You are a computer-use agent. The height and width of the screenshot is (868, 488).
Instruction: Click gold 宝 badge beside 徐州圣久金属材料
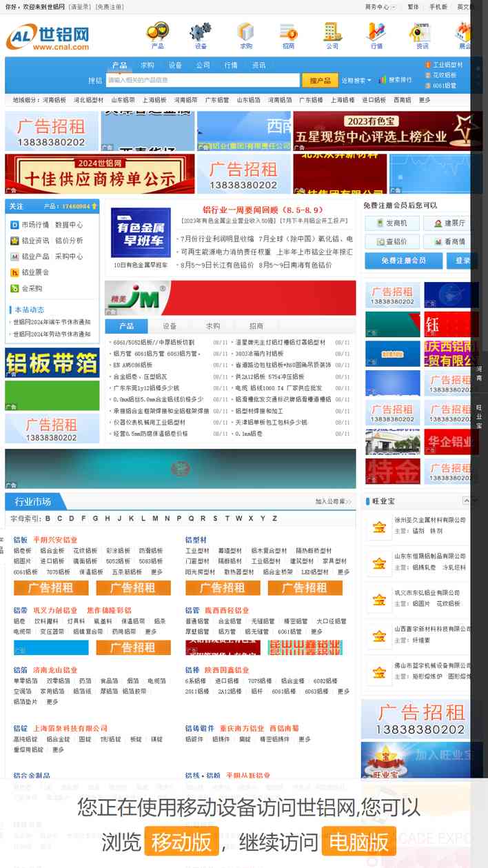pyautogui.click(x=378, y=527)
